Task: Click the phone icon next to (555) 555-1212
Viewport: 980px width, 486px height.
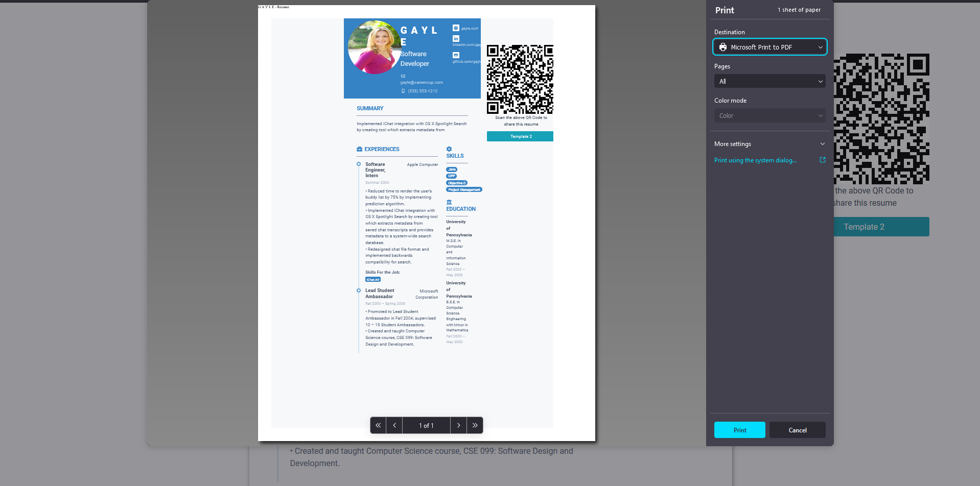Action: 403,91
